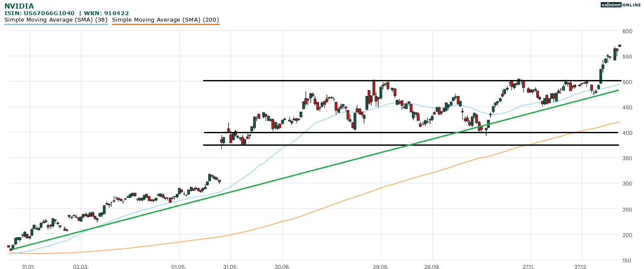This screenshot has height=269, width=644.
Task: Click the 400 price axis label
Action: [627, 133]
